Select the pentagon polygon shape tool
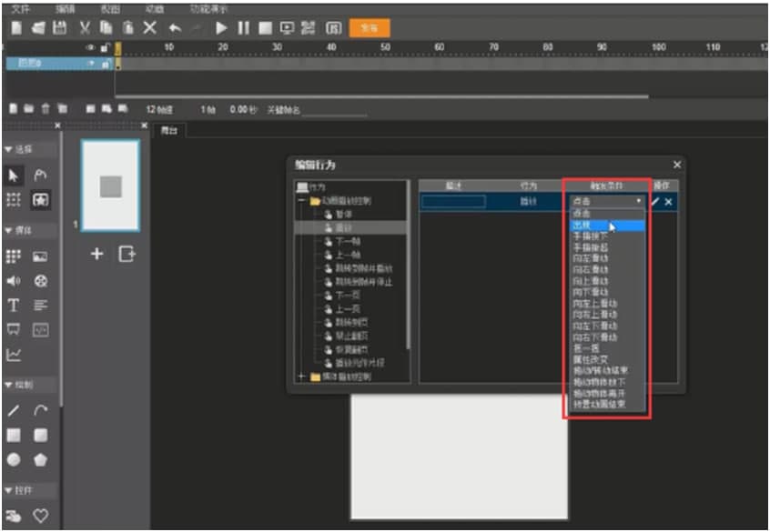This screenshot has width=770, height=532. [40, 460]
